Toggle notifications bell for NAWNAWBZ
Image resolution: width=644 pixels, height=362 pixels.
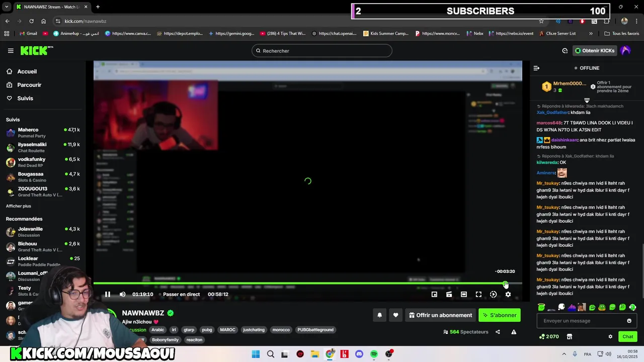pyautogui.click(x=380, y=315)
